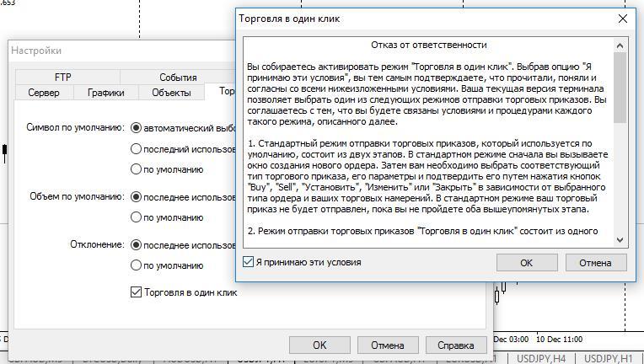Select the Объекты tab
This screenshot has height=364, width=644.
171,93
